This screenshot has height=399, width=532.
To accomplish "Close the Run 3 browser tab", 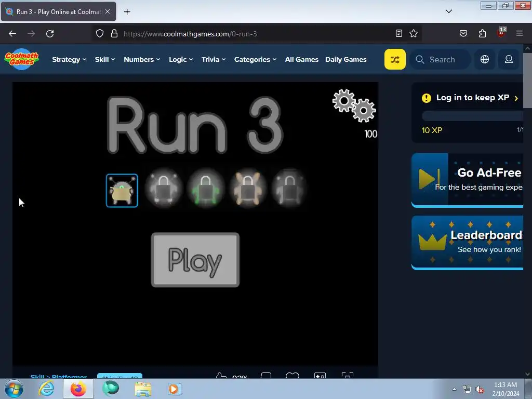I will click(108, 11).
